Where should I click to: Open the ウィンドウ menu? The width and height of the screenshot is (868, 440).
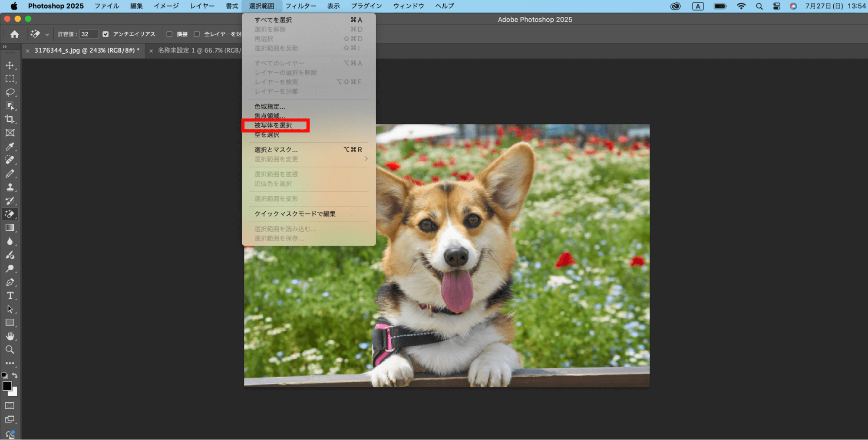click(x=409, y=6)
